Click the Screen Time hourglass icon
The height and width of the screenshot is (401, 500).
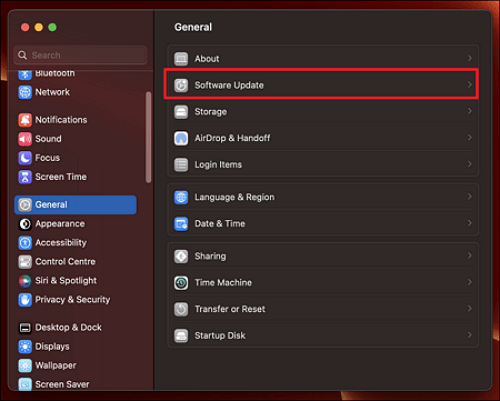tap(25, 177)
